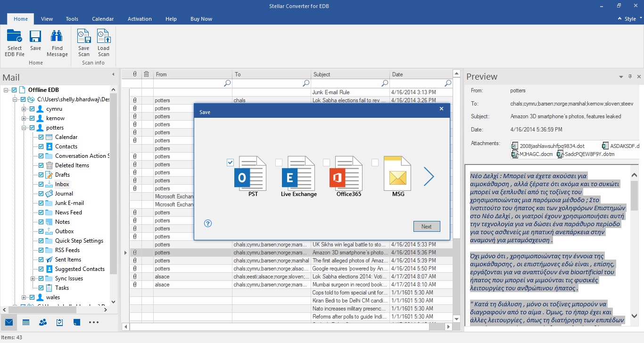Open the Preview pane options dropdown
The image size is (644, 343).
point(621,76)
